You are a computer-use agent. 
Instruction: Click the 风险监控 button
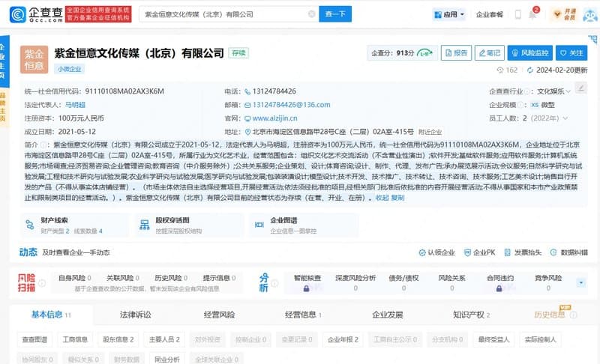(x=530, y=52)
